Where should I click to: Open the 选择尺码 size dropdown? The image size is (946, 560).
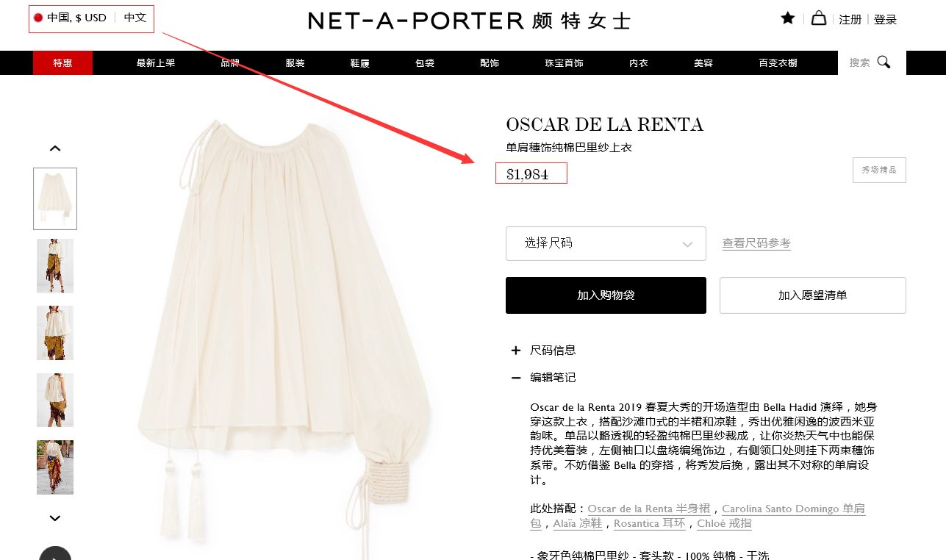[606, 243]
